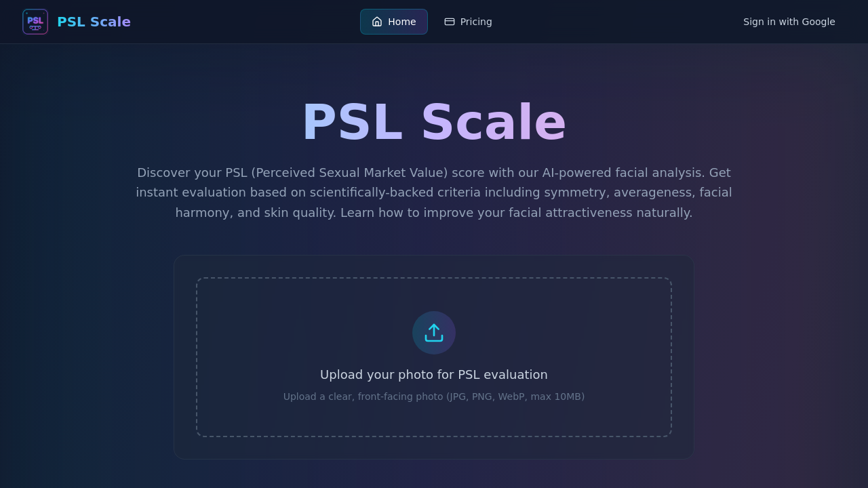The height and width of the screenshot is (488, 868).
Task: Click the PSL Scale logo icon
Action: [x=35, y=21]
